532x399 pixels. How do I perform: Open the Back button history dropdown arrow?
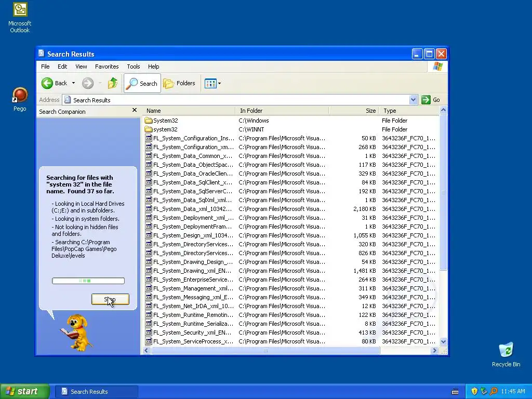(x=73, y=83)
